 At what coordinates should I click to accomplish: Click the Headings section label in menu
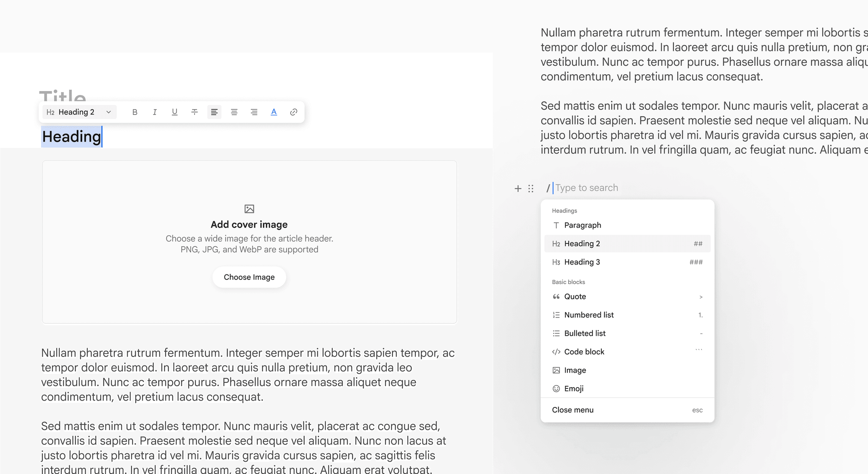[565, 211]
